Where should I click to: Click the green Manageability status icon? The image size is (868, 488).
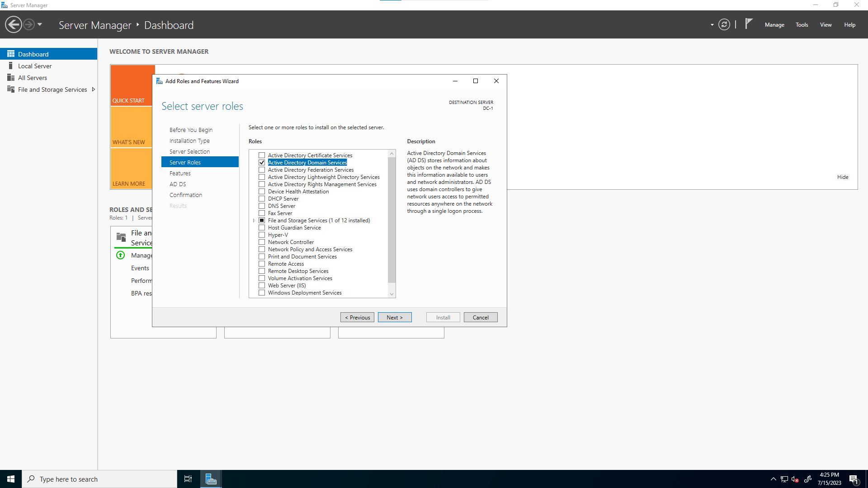(120, 255)
